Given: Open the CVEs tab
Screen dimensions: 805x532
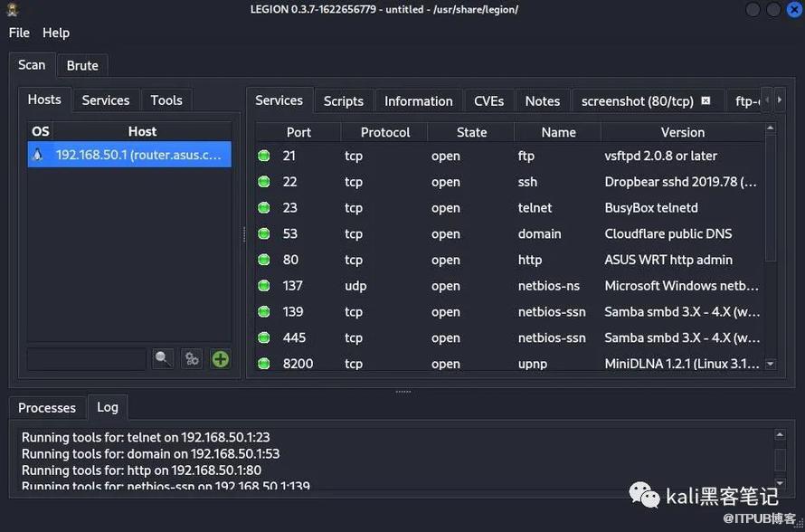Looking at the screenshot, I should pyautogui.click(x=488, y=101).
